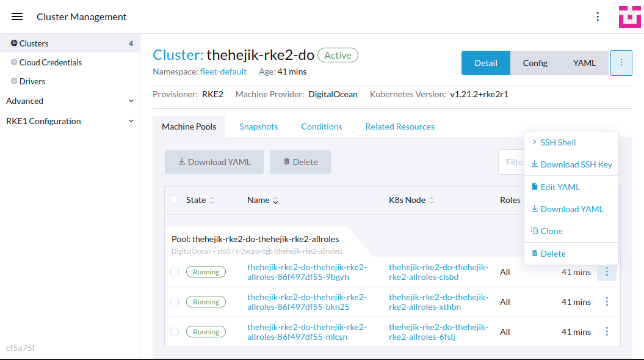Check the checkbox for machine 9bgvh
Image resolution: width=644 pixels, height=360 pixels.
[174, 271]
